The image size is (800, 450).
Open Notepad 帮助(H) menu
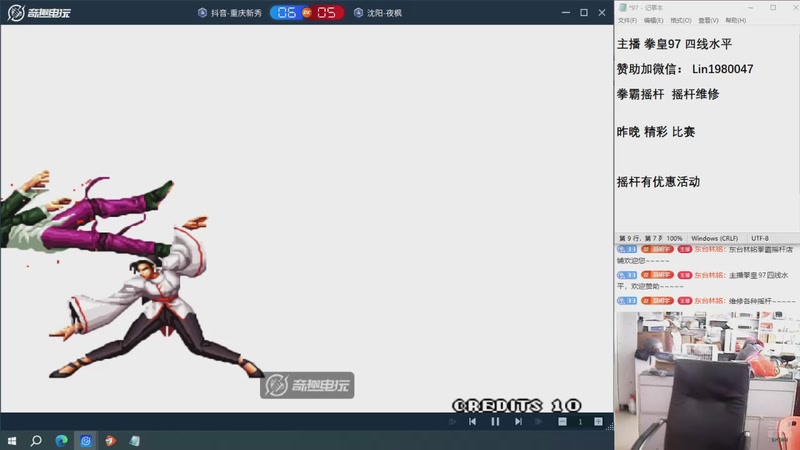(x=735, y=20)
